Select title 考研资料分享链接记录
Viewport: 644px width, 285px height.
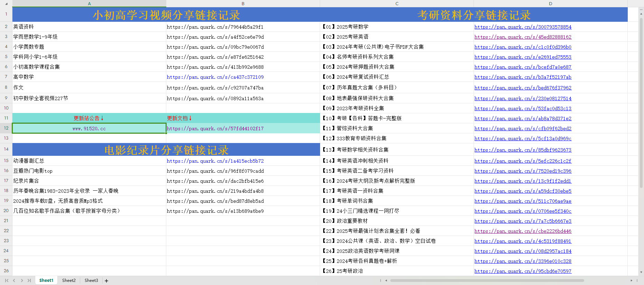click(474, 15)
